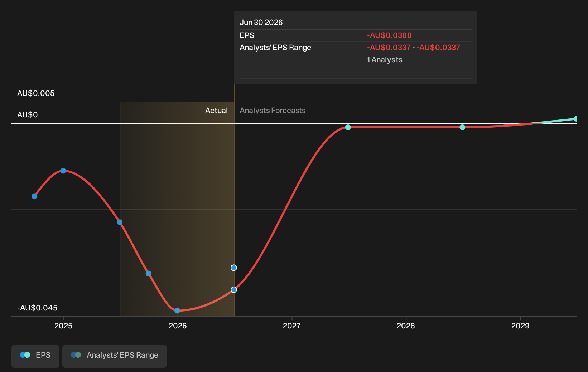Screen dimensions: 588x372
Task: Select the EPS data point above 2025
Action: coord(63,171)
